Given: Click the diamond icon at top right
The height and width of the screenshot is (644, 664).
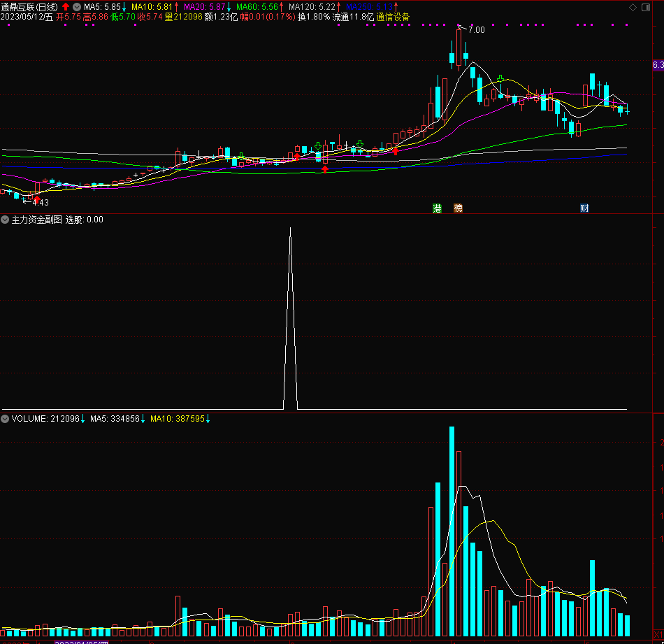Looking at the screenshot, I should click(x=633, y=7).
